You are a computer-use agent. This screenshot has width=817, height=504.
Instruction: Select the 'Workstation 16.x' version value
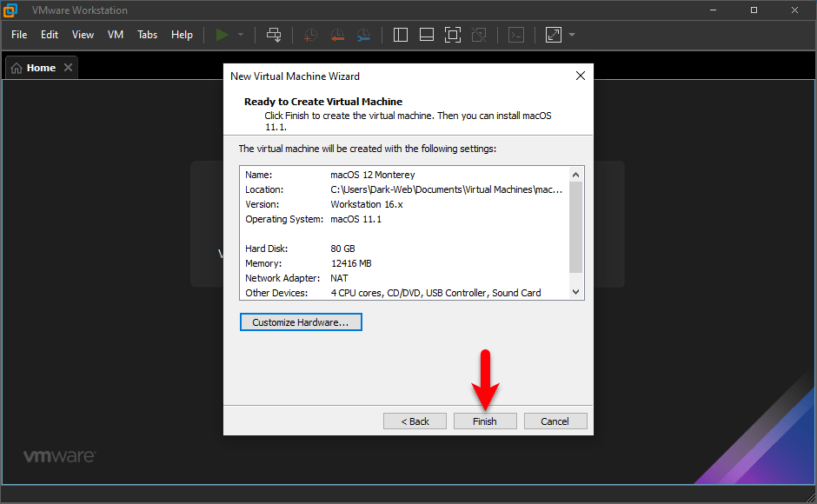pyautogui.click(x=367, y=204)
